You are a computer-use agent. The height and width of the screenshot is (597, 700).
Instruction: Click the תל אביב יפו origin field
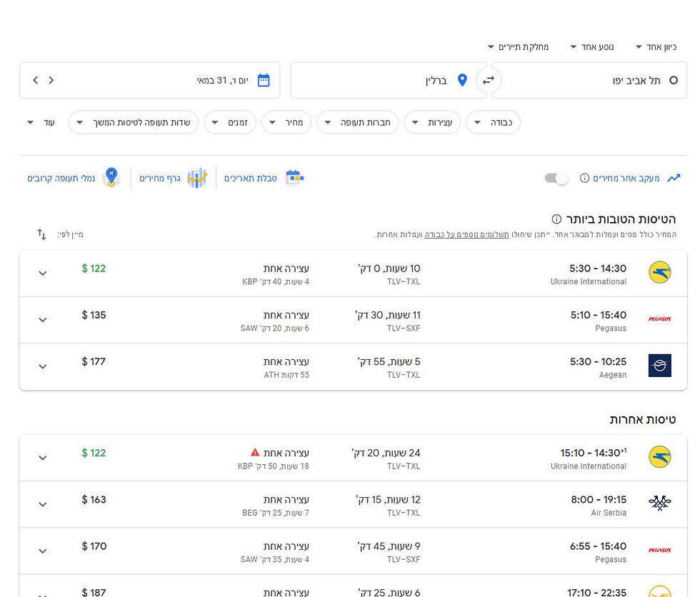pos(629,80)
